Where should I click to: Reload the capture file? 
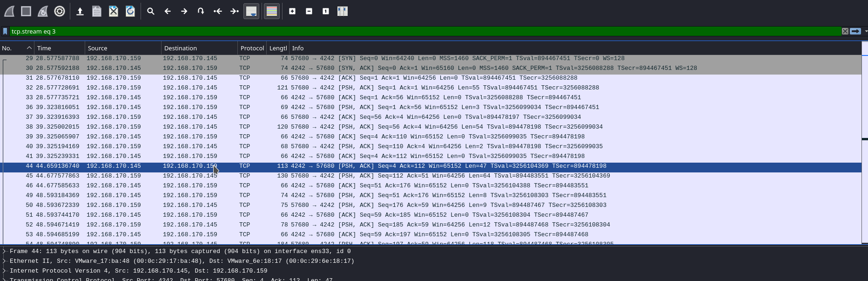130,11
